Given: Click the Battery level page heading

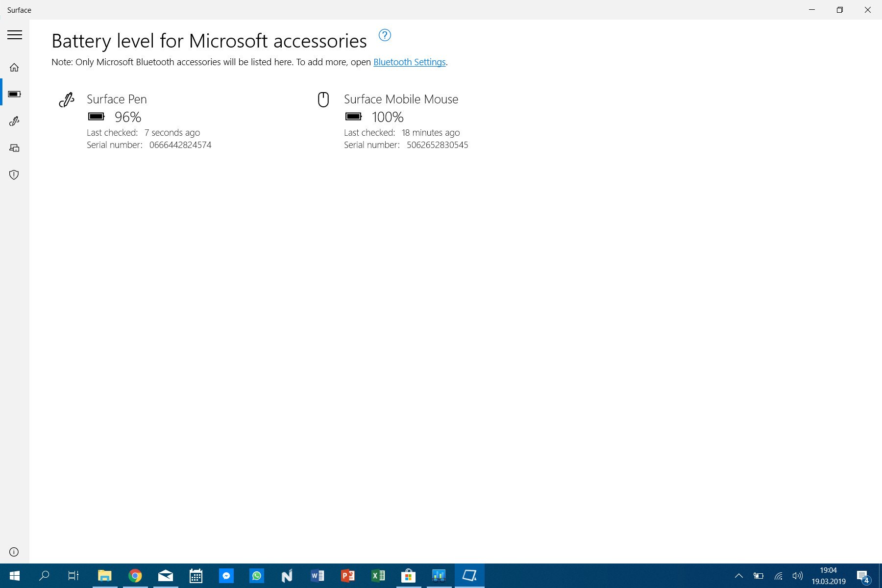Looking at the screenshot, I should point(209,41).
